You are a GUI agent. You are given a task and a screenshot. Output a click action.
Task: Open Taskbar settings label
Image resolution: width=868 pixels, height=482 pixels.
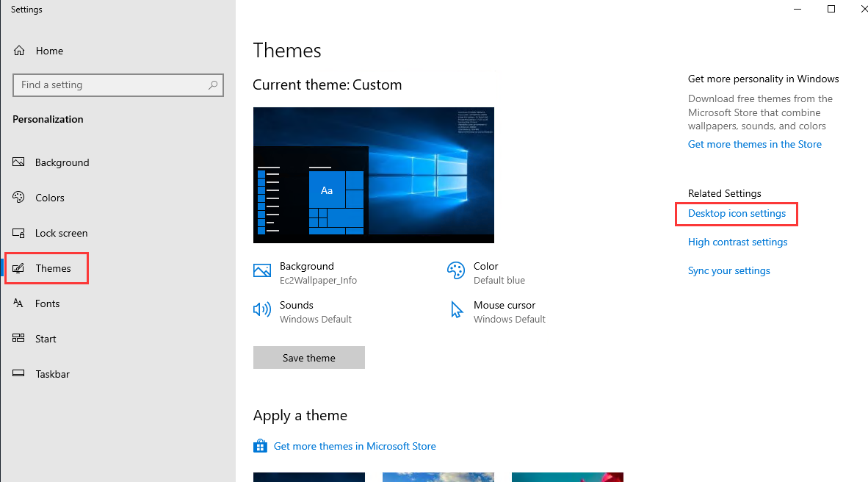coord(53,374)
